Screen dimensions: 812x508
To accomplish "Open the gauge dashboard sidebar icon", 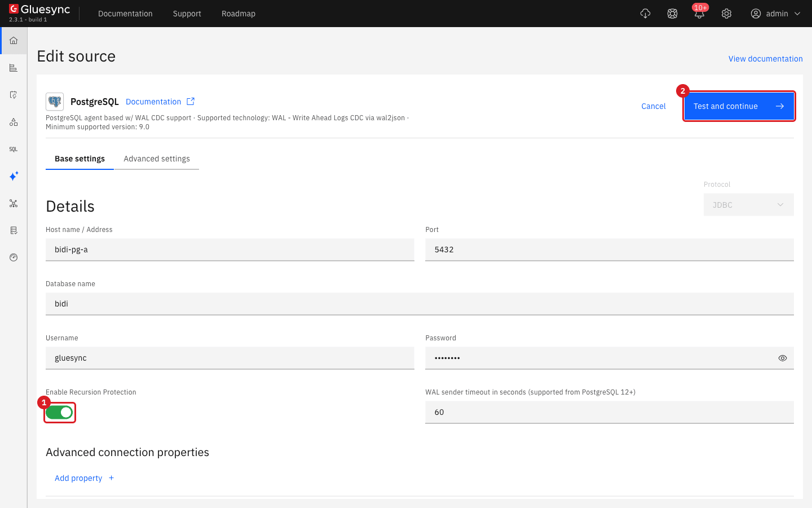I will pyautogui.click(x=14, y=257).
